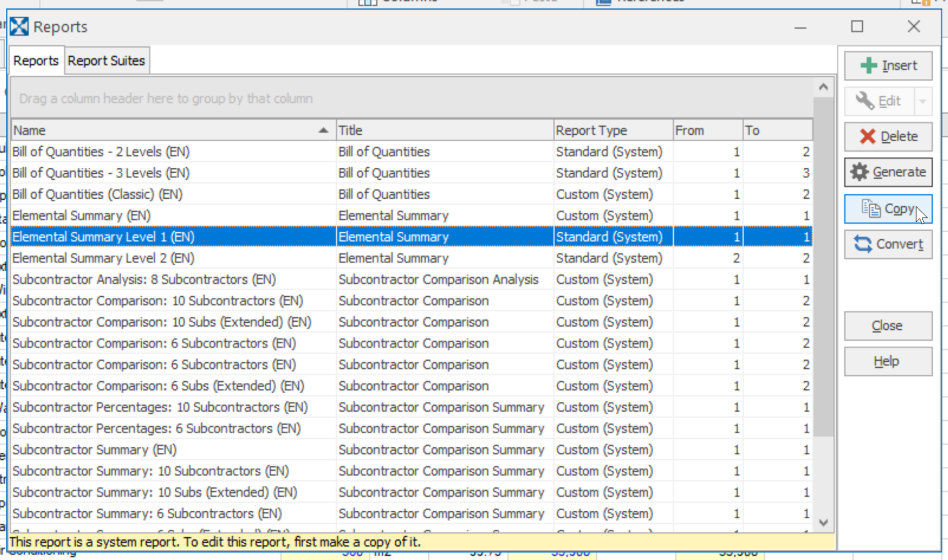The image size is (948, 560).
Task: Click the Delete button with red X
Action: [888, 136]
